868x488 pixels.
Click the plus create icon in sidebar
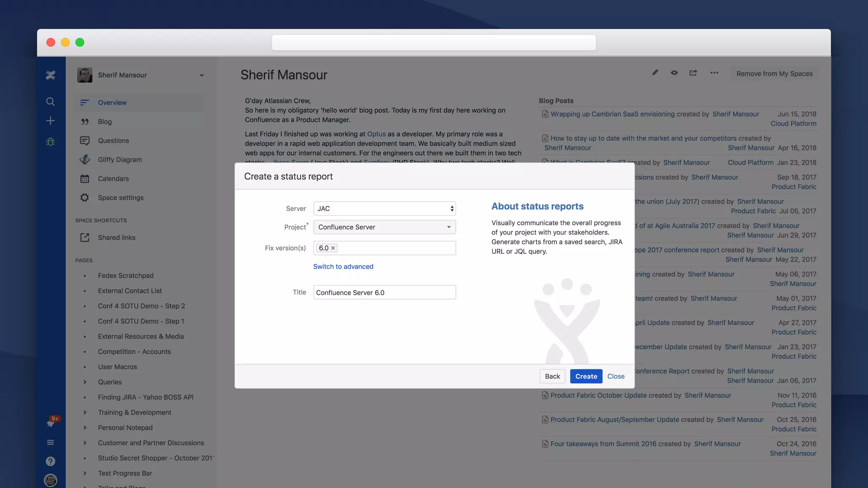(50, 121)
